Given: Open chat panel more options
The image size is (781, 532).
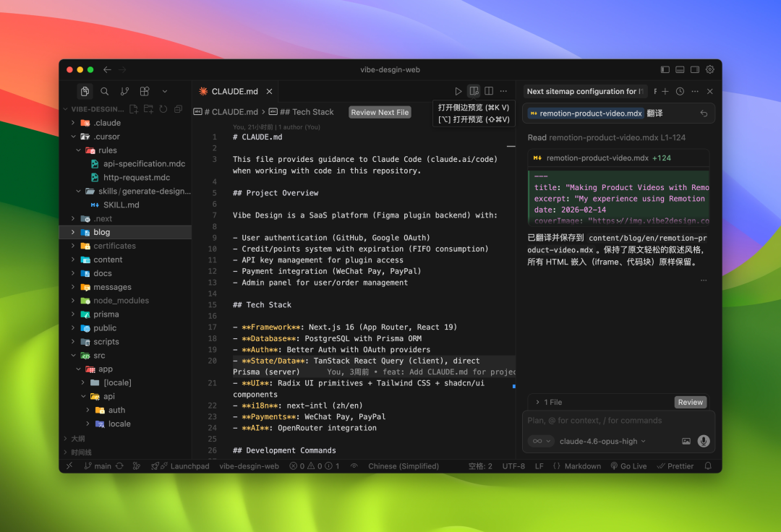Looking at the screenshot, I should click(x=695, y=92).
